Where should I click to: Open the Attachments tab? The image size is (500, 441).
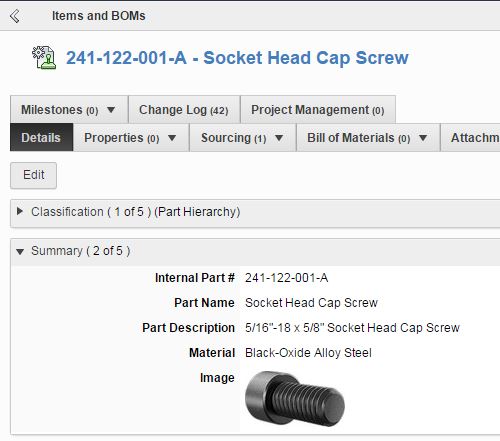470,137
